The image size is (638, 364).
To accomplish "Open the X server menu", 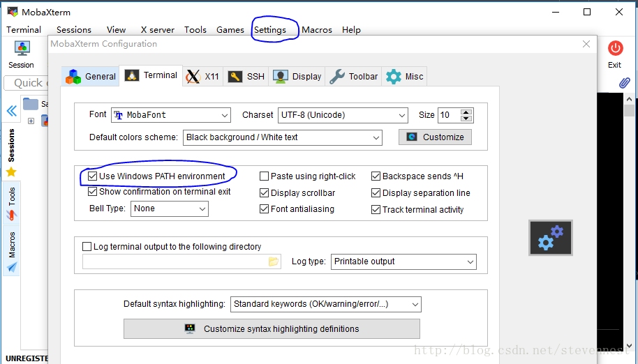I will 158,30.
